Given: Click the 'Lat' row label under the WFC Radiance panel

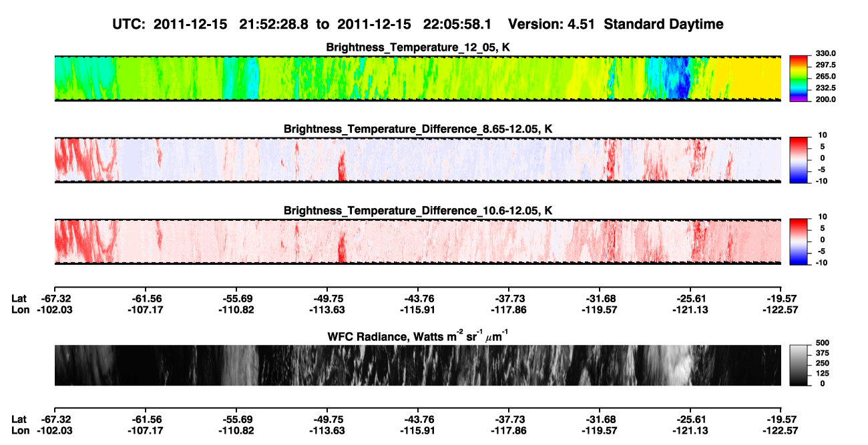Looking at the screenshot, I should point(19,420).
